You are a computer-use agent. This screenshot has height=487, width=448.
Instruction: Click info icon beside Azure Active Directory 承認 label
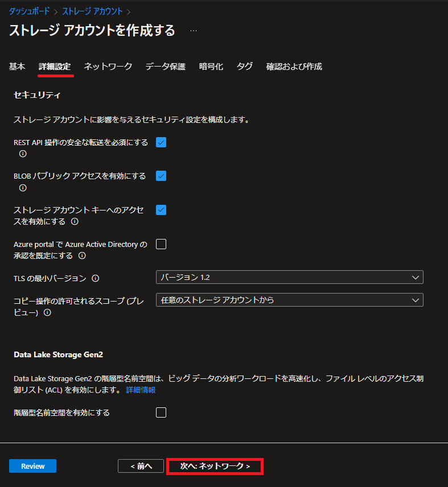click(82, 256)
